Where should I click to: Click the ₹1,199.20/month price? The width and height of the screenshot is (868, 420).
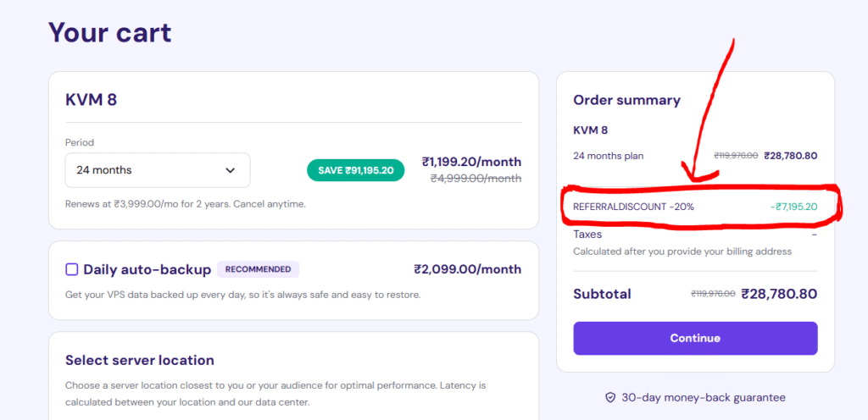(x=471, y=162)
